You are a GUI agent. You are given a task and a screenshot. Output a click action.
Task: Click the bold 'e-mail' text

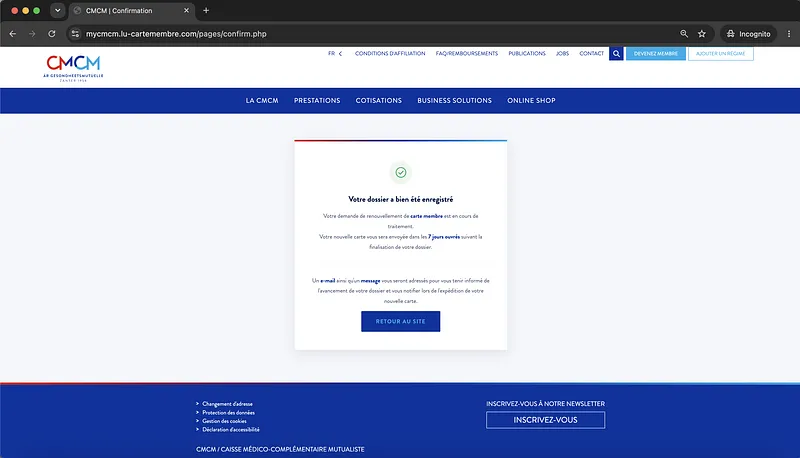328,281
